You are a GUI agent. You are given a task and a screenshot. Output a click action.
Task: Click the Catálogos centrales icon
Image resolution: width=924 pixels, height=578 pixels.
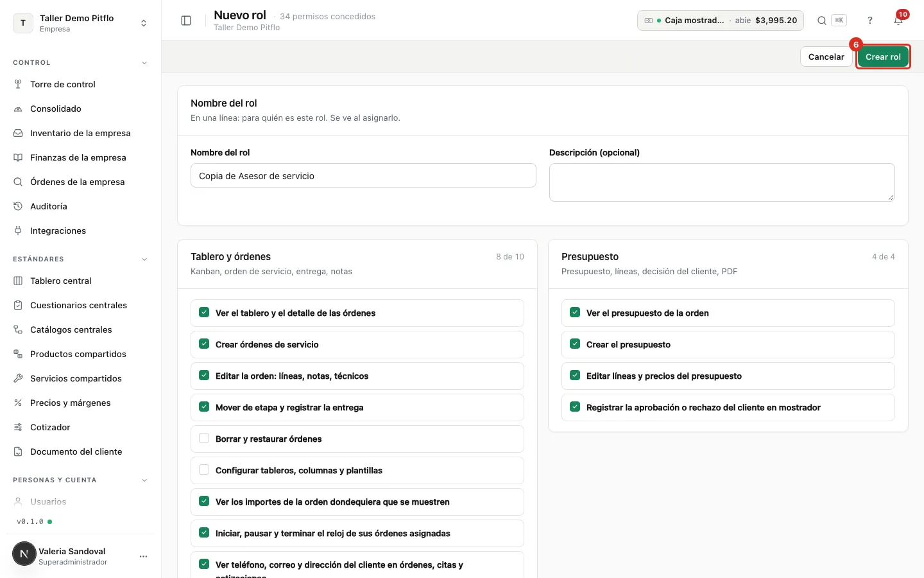pyautogui.click(x=18, y=329)
